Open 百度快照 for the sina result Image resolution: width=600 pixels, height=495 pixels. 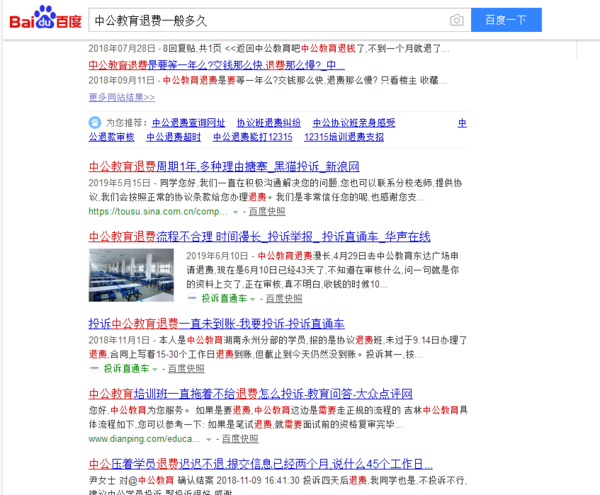(267, 212)
